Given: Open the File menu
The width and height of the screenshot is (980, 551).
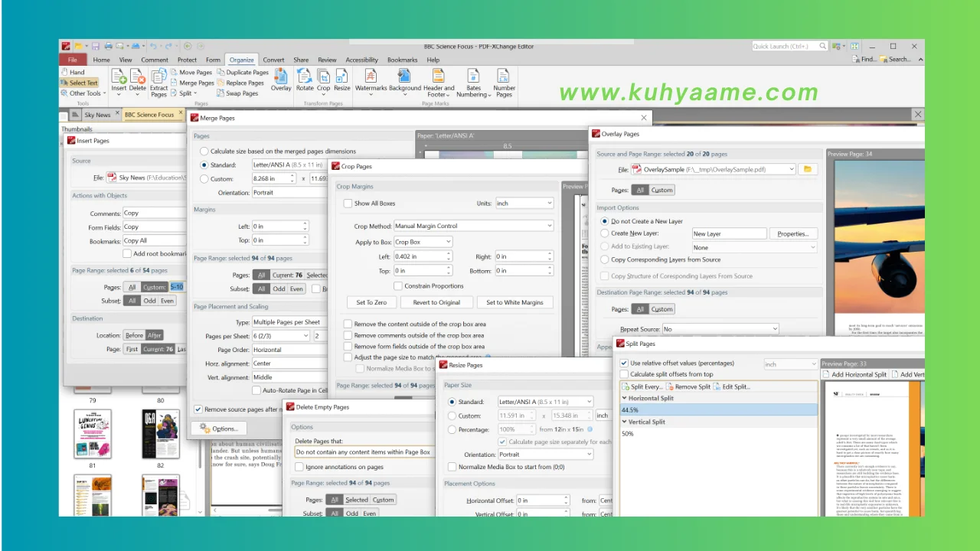Looking at the screenshot, I should tap(73, 60).
